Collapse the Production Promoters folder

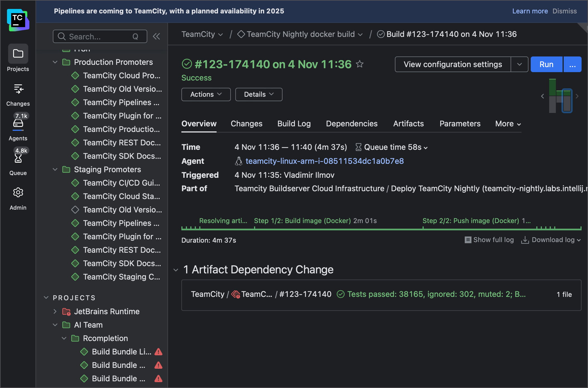click(55, 62)
